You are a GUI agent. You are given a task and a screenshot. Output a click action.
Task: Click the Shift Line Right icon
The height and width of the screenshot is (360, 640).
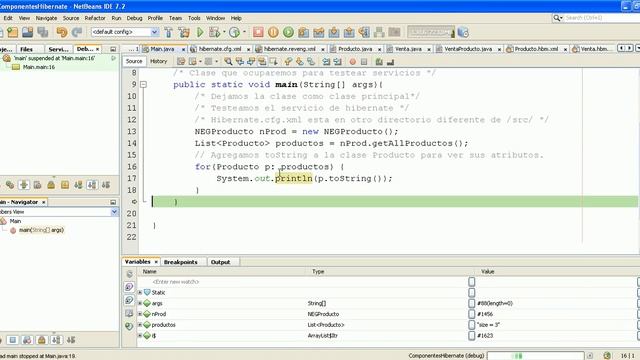pyautogui.click(x=338, y=62)
